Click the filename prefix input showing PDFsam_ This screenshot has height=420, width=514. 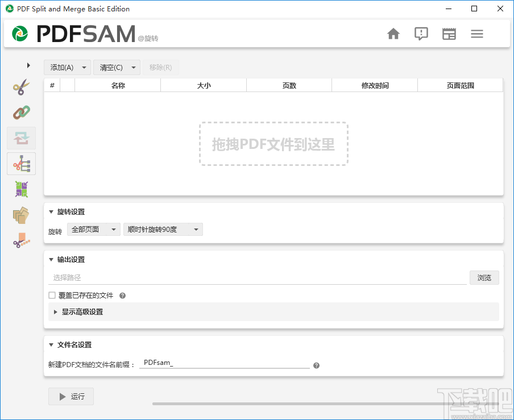(225, 362)
